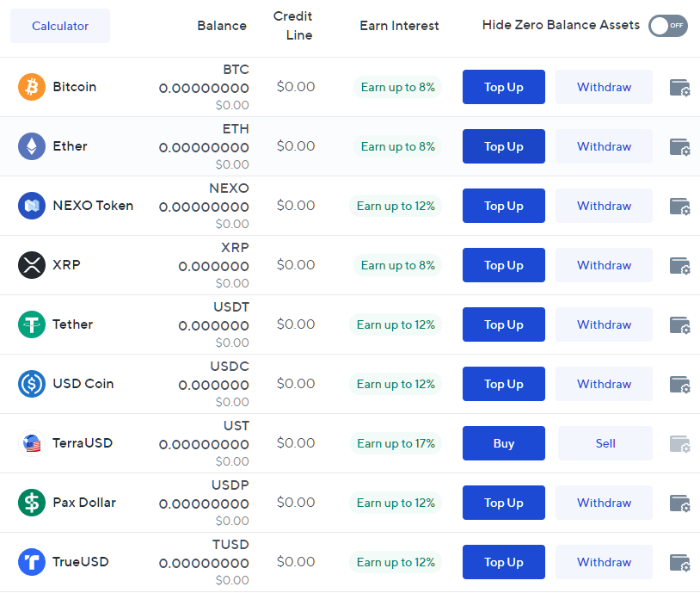The width and height of the screenshot is (700, 593).
Task: Withdraw from the Ether wallet
Action: pyautogui.click(x=604, y=146)
